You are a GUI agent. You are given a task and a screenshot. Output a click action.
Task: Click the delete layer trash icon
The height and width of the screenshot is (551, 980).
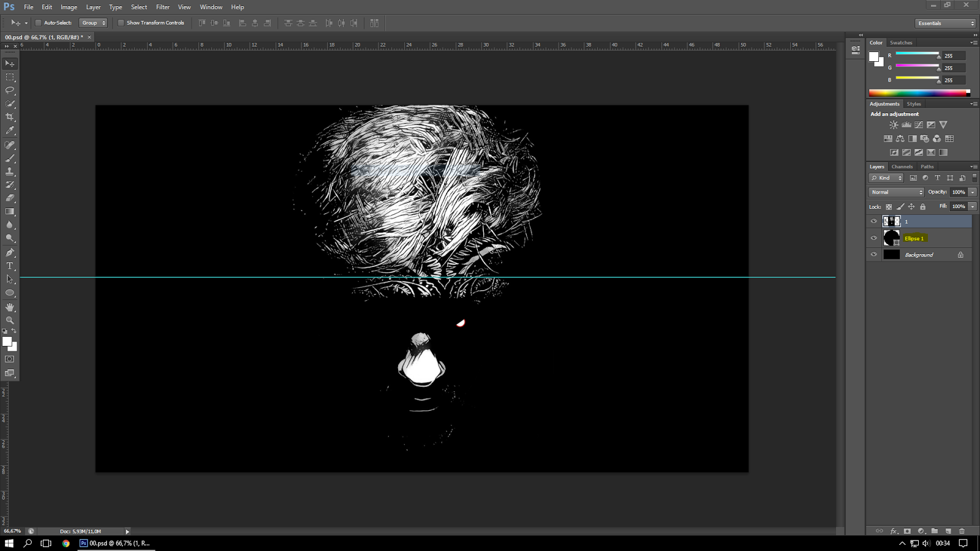point(962,531)
